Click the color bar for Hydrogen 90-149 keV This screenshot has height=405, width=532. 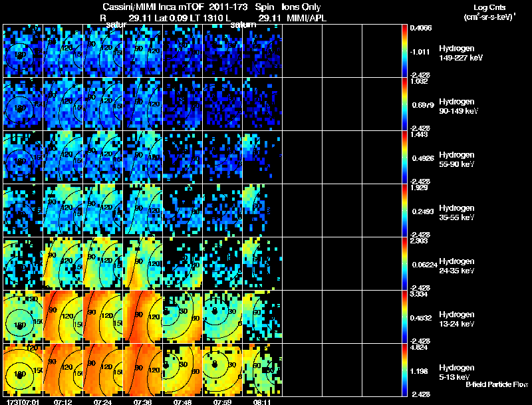(404, 104)
